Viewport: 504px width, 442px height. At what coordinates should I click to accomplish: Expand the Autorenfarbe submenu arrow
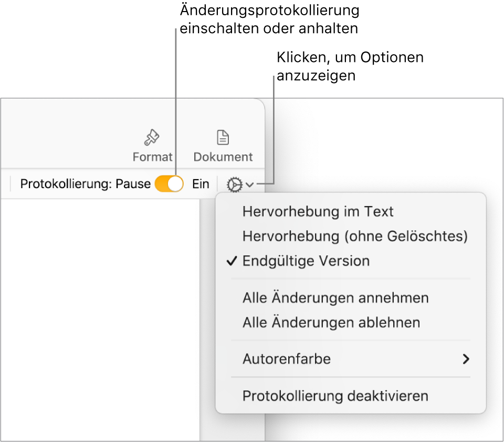(x=466, y=359)
